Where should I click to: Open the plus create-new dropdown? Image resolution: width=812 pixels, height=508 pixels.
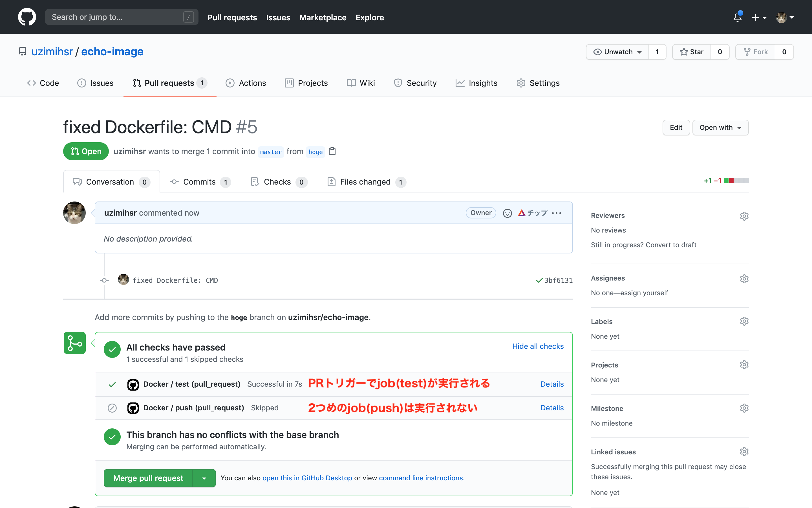click(759, 17)
